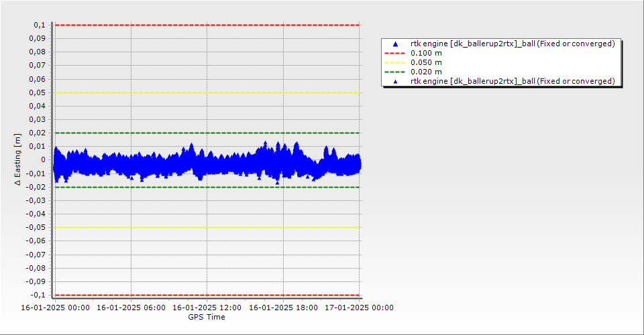Click the y-axis tick label '-0,02'
This screenshot has width=644, height=335.
coord(36,187)
